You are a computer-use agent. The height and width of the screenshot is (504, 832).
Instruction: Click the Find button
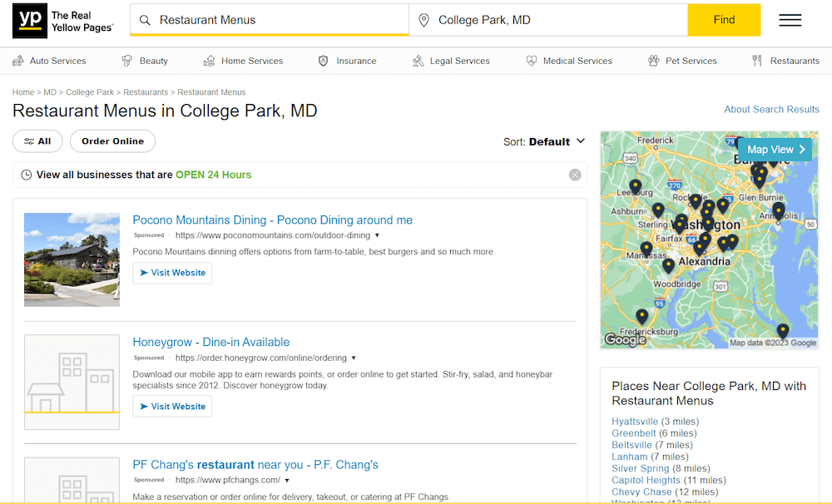click(724, 20)
